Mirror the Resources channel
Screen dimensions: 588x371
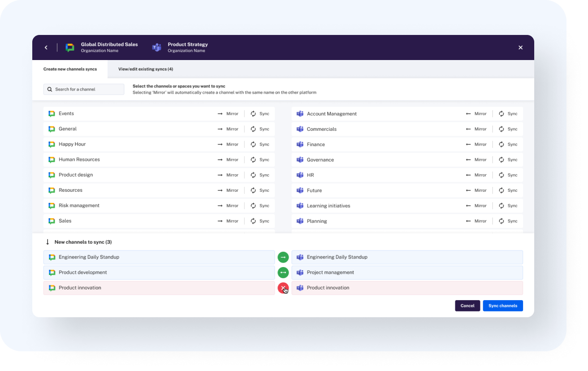coord(228,190)
